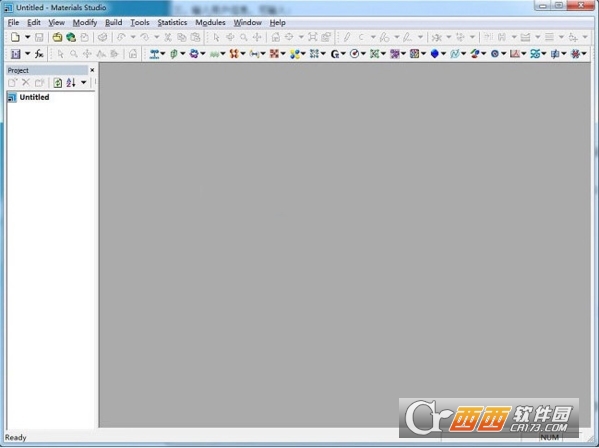
Task: Open the Modules menu
Action: pyautogui.click(x=210, y=23)
